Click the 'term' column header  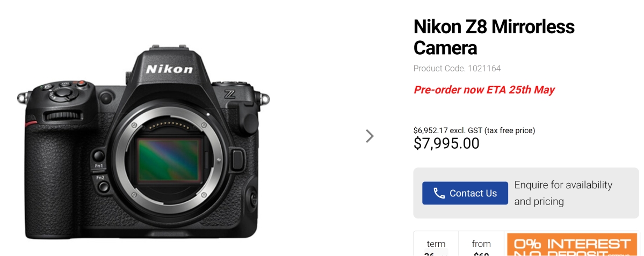[436, 244]
